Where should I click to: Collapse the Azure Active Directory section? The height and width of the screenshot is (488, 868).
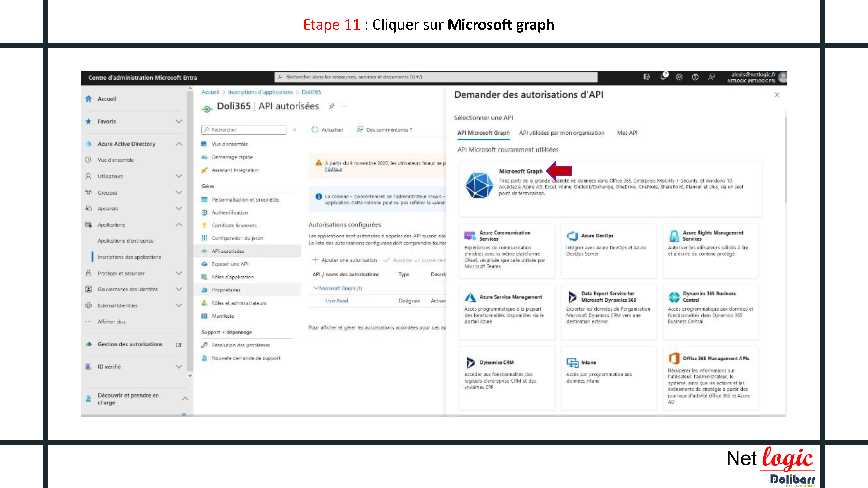pos(179,144)
